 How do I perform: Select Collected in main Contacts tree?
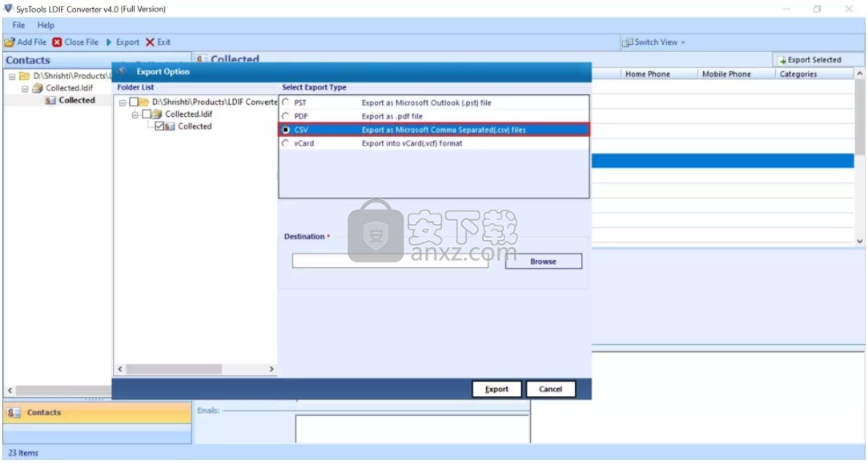(77, 101)
